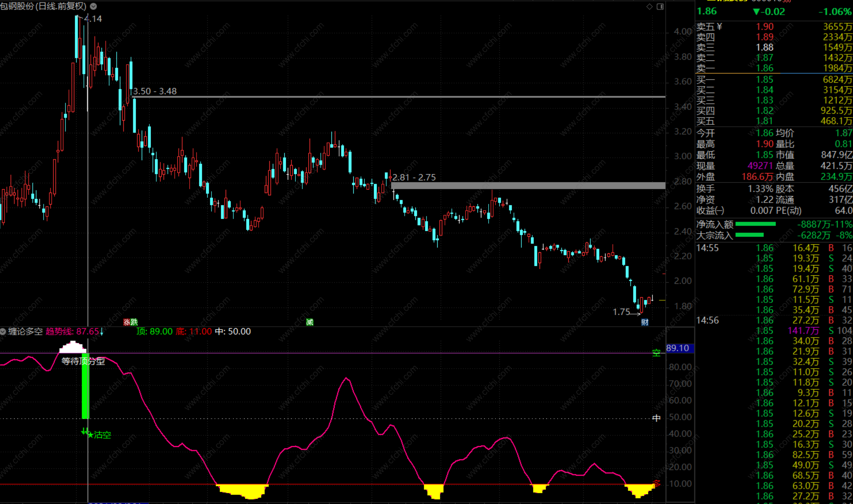
Task: Select the 3.50 - 3.48 resistance line
Action: [383, 97]
